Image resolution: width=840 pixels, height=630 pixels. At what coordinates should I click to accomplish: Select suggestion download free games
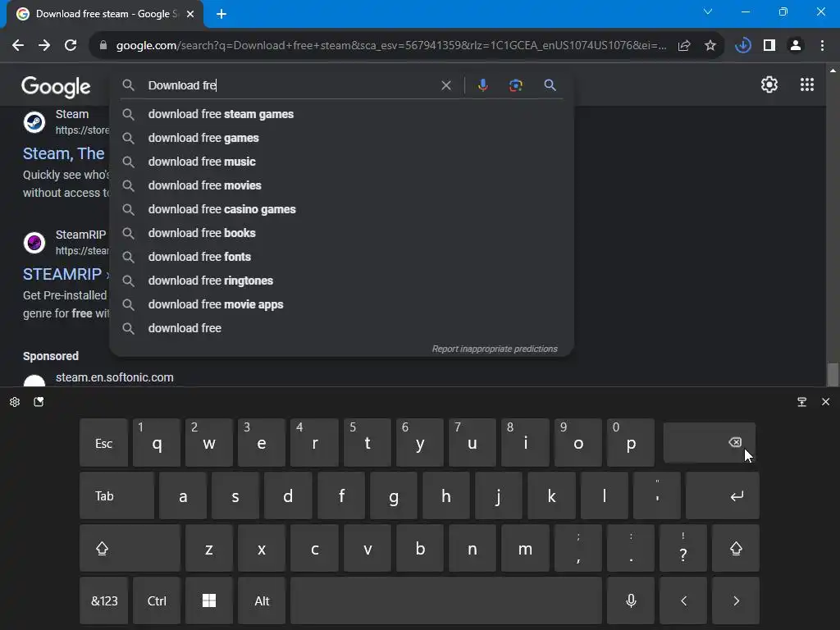pos(341,138)
